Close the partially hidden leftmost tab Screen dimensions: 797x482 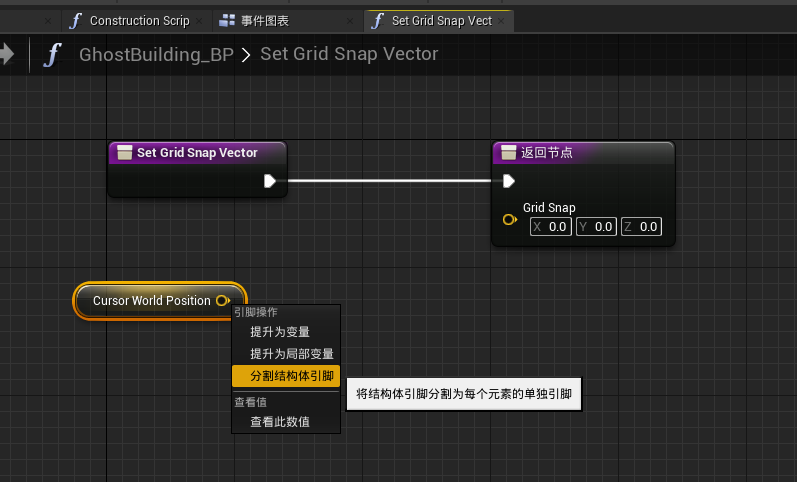pos(48,21)
